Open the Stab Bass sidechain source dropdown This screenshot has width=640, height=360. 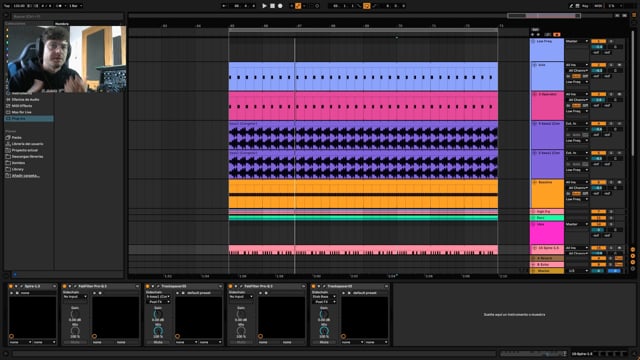[x=324, y=297]
